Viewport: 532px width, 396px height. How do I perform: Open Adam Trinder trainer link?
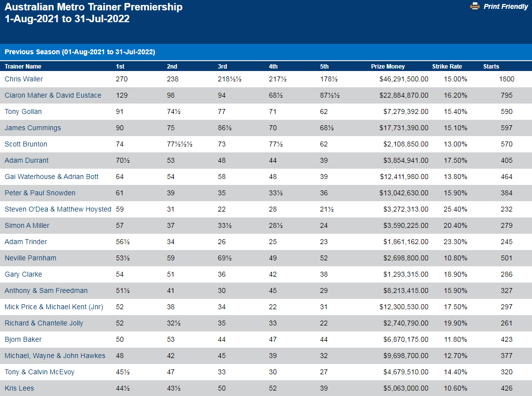pyautogui.click(x=26, y=242)
